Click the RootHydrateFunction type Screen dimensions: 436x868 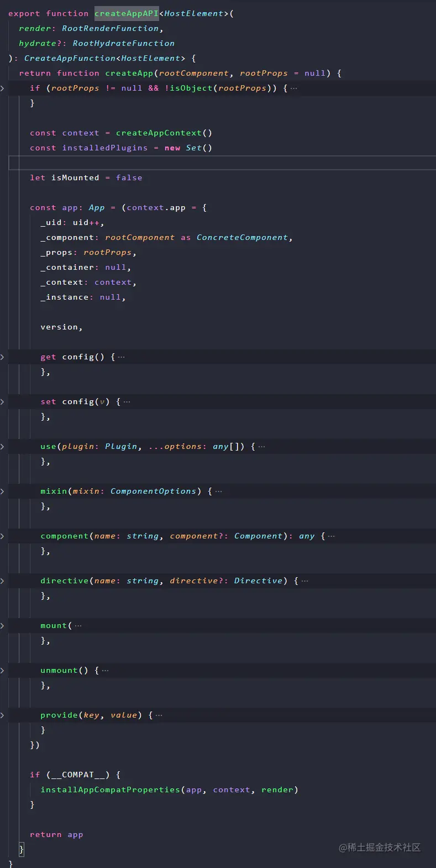(x=124, y=43)
